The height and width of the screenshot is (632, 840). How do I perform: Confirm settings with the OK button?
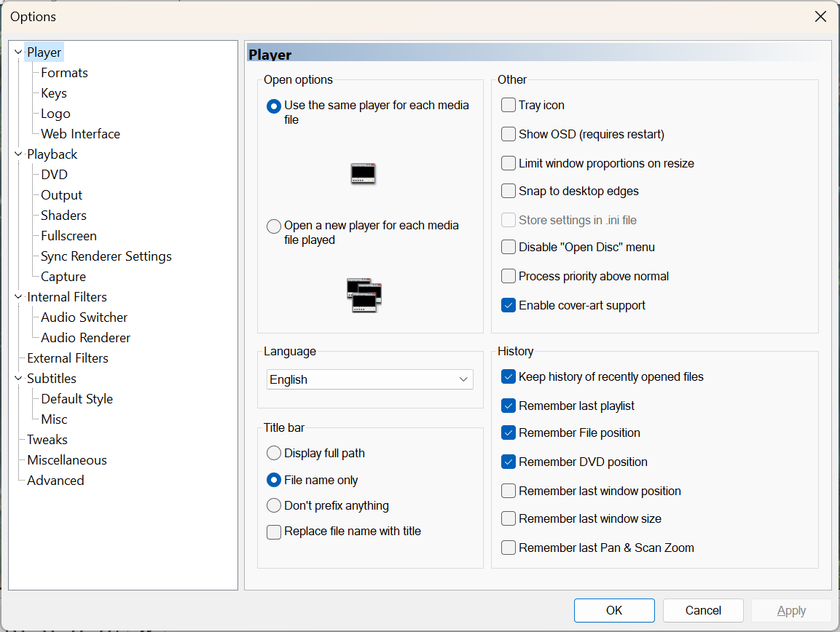613,610
